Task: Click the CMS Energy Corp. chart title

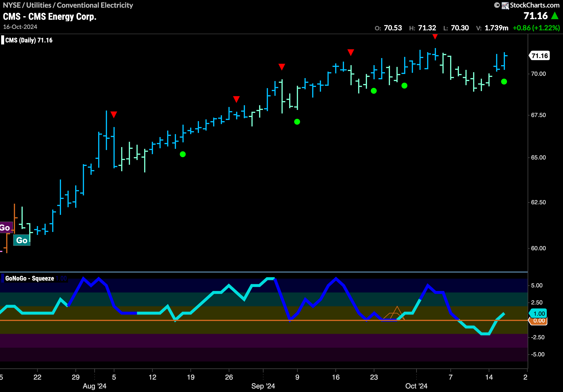Action: [50, 17]
